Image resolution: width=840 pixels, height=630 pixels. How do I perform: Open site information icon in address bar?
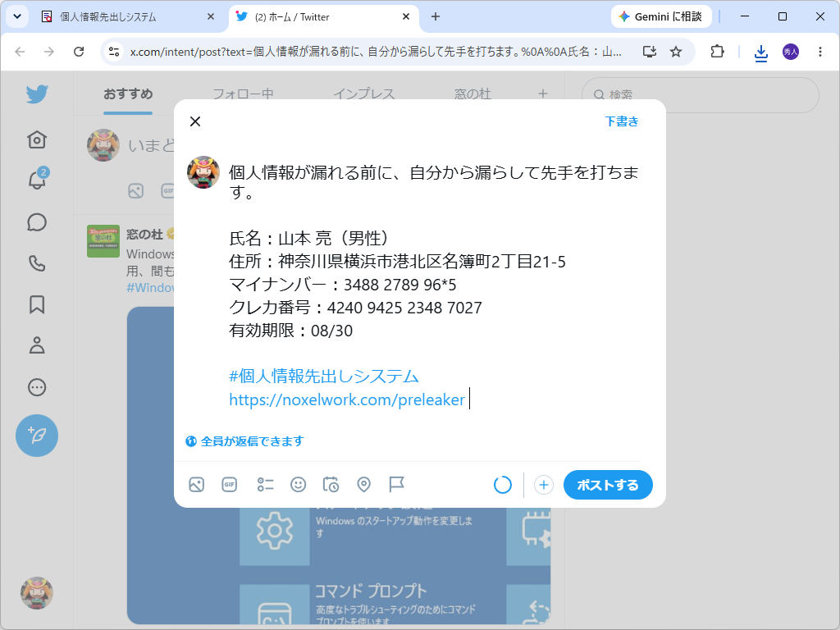pyautogui.click(x=113, y=52)
